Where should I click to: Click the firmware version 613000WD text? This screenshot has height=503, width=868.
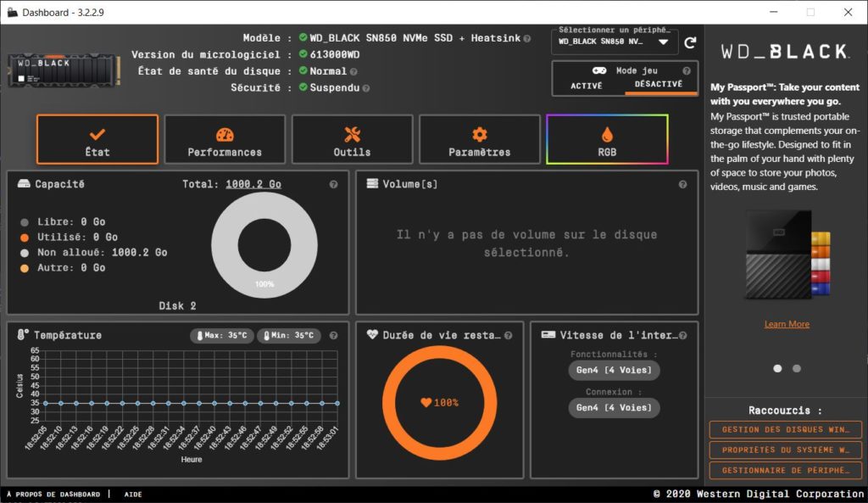coord(334,54)
